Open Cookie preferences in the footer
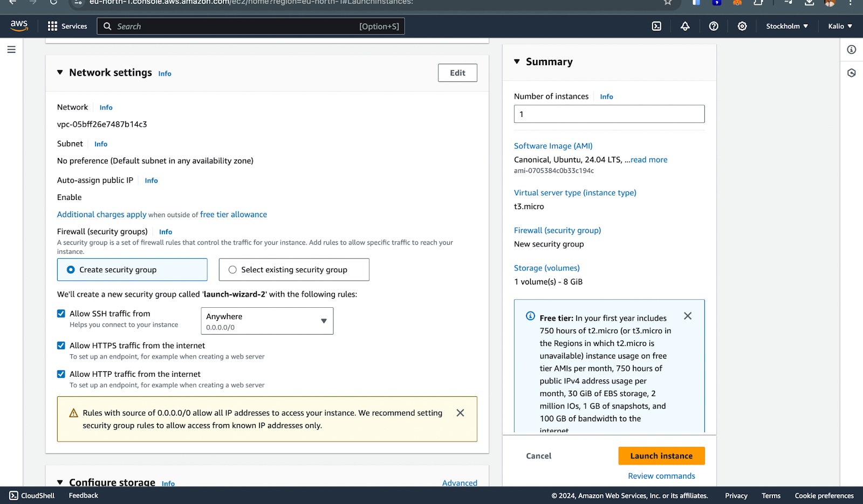This screenshot has width=863, height=504. pyautogui.click(x=824, y=496)
